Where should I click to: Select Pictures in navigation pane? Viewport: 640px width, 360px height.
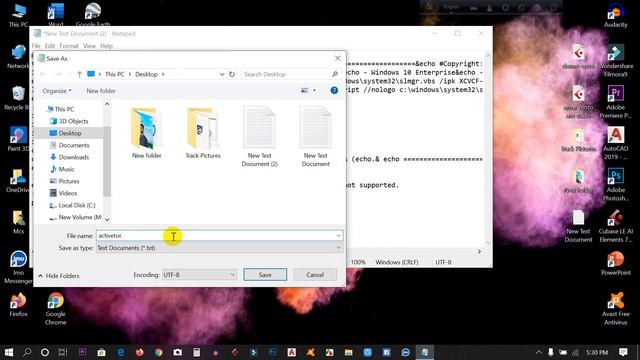pyautogui.click(x=64, y=181)
